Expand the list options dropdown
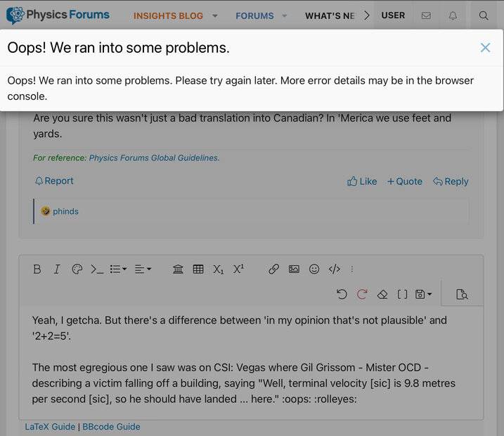The height and width of the screenshot is (436, 504). tap(118, 269)
